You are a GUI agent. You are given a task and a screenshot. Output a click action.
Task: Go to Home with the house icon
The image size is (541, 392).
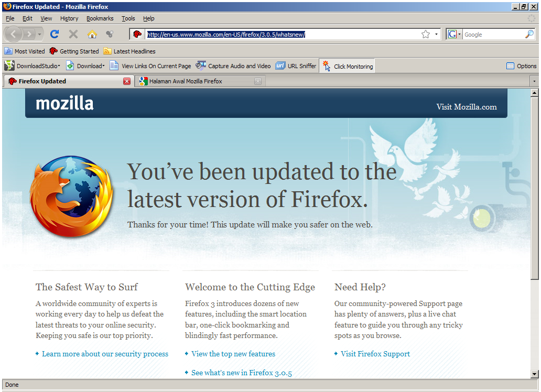tap(92, 34)
